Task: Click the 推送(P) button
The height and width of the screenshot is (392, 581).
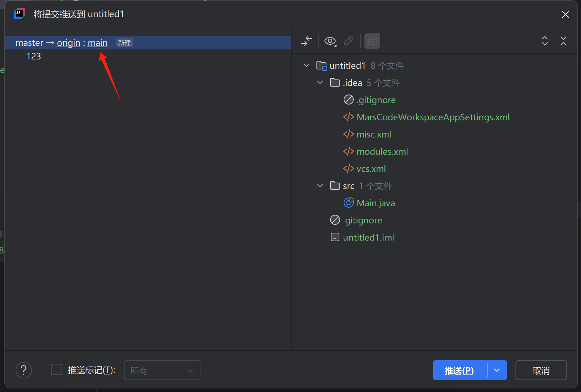Action: pyautogui.click(x=459, y=370)
